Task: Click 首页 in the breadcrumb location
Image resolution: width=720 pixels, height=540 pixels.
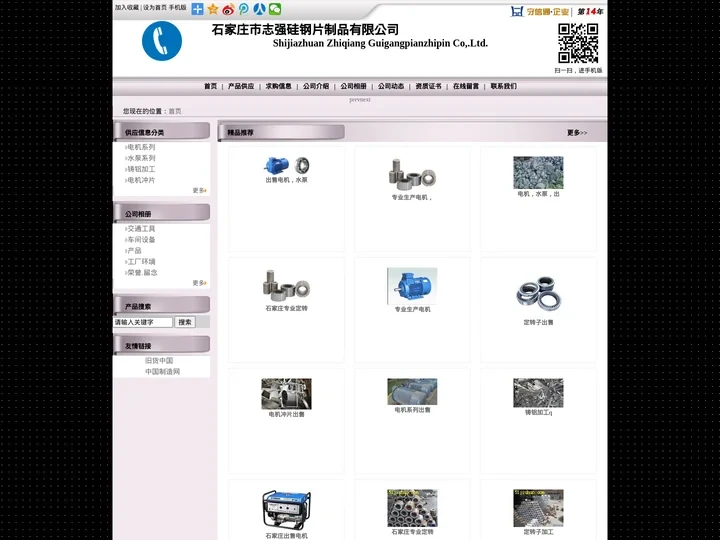Action: pos(175,111)
